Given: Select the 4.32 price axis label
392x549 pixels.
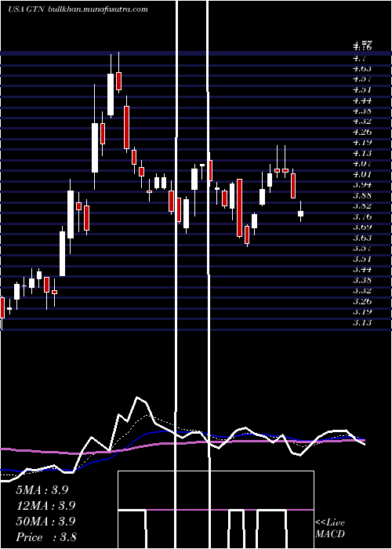Looking at the screenshot, I should click(x=362, y=122).
